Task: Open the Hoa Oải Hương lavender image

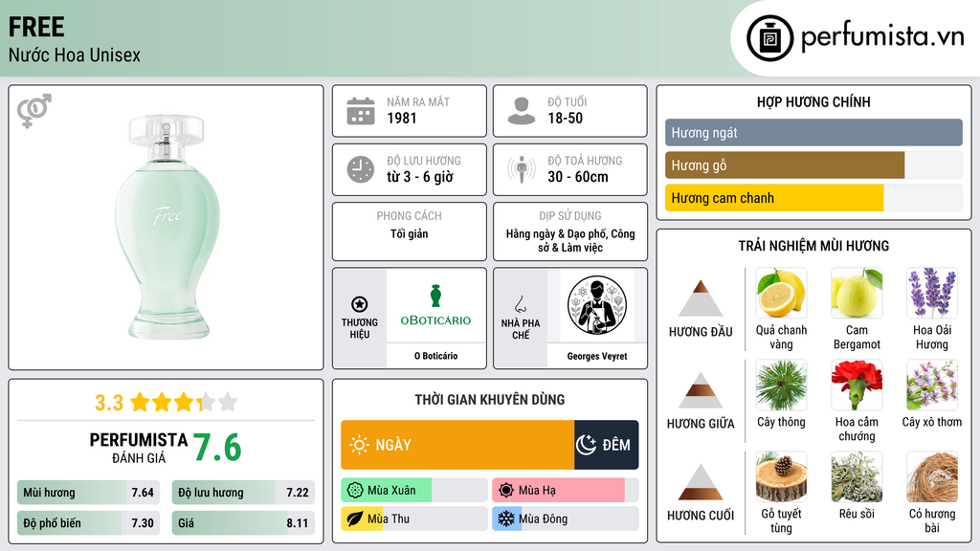Action: pyautogui.click(x=932, y=293)
